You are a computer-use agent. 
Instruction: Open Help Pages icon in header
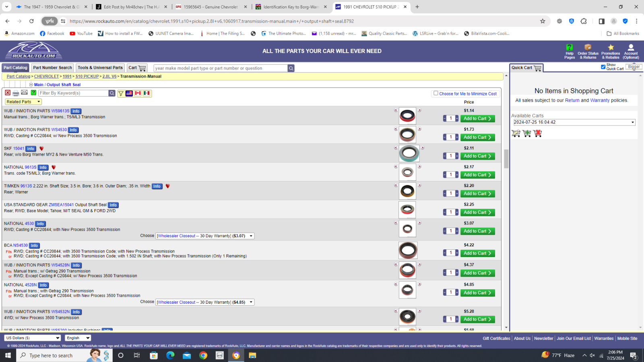click(570, 51)
